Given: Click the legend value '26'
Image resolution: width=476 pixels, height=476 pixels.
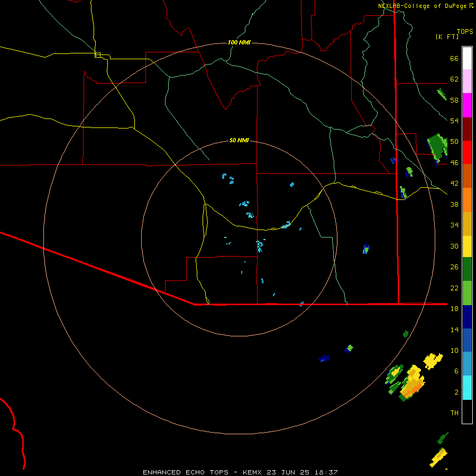Looking at the screenshot, I should (x=454, y=267).
